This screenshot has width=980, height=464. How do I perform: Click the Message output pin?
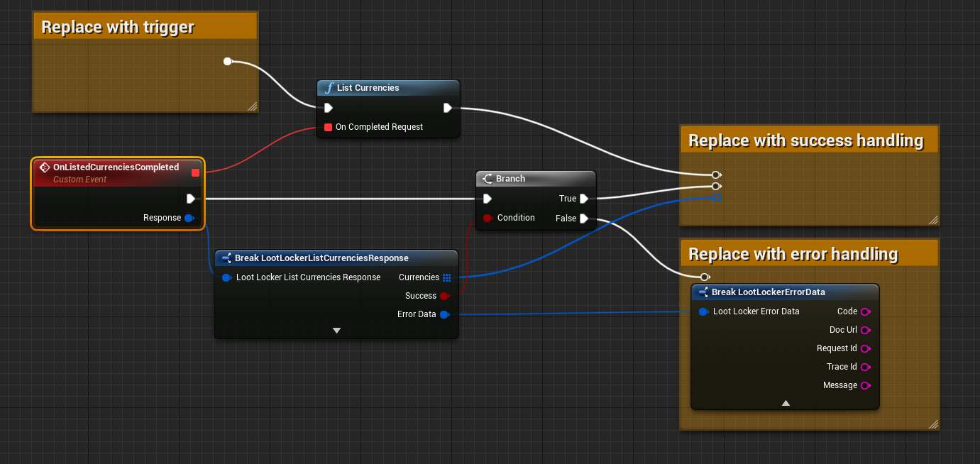865,385
